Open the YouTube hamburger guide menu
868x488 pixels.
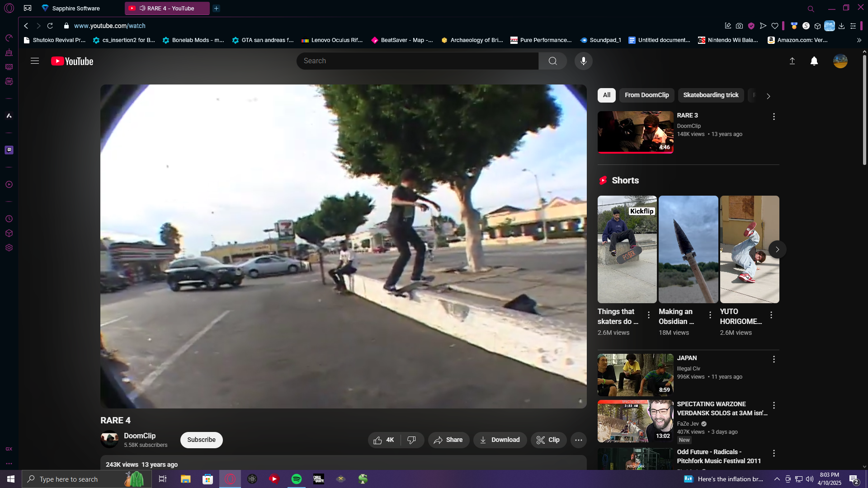(x=35, y=61)
